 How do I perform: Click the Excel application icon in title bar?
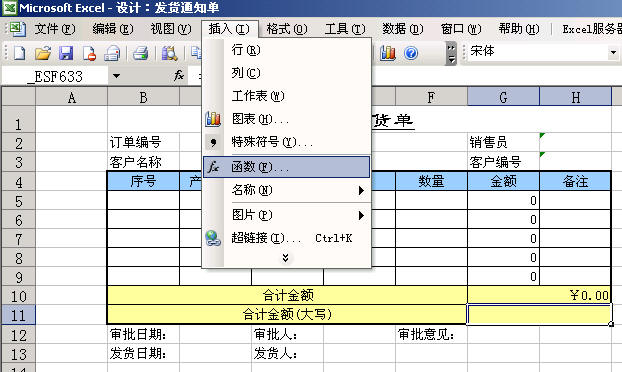tap(10, 8)
